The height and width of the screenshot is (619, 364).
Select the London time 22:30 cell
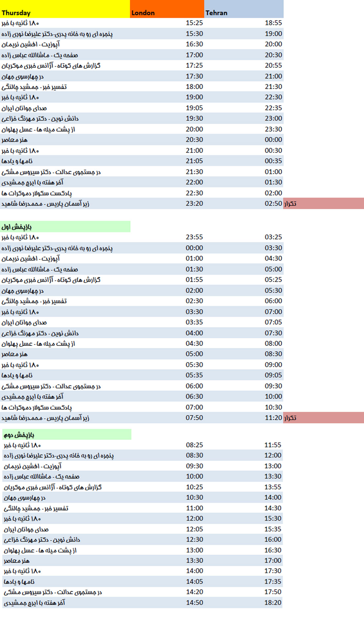click(x=194, y=193)
